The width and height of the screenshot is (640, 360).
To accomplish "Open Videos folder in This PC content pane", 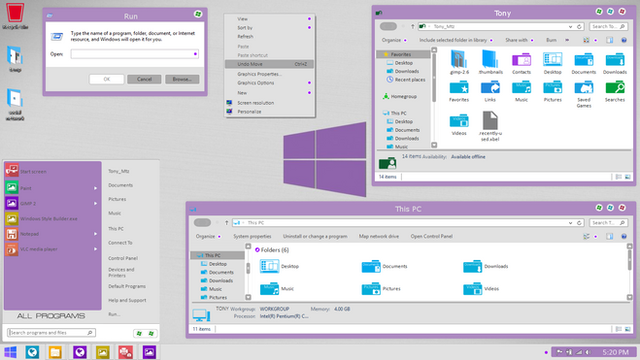I will pyautogui.click(x=481, y=289).
